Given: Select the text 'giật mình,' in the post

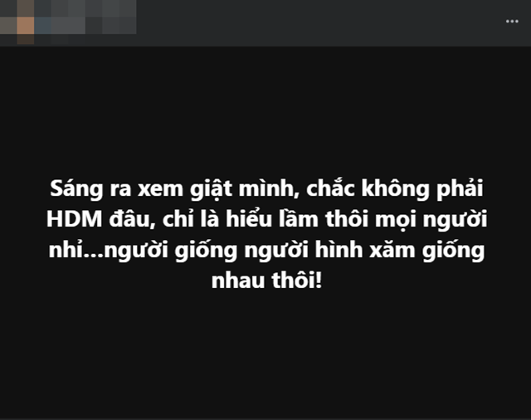Looking at the screenshot, I should coord(245,188).
